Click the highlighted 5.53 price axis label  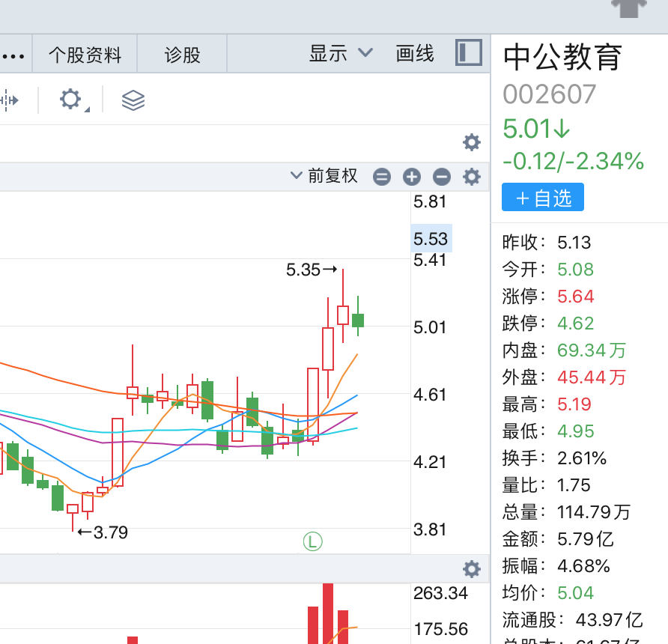click(x=431, y=239)
